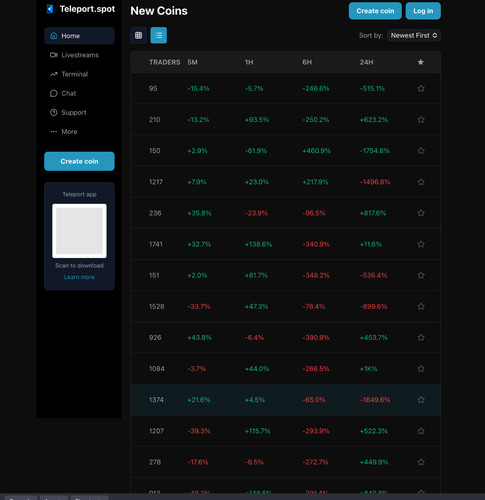This screenshot has height=500, width=485.
Task: Click the +453.7% 24H value
Action: [374, 338]
